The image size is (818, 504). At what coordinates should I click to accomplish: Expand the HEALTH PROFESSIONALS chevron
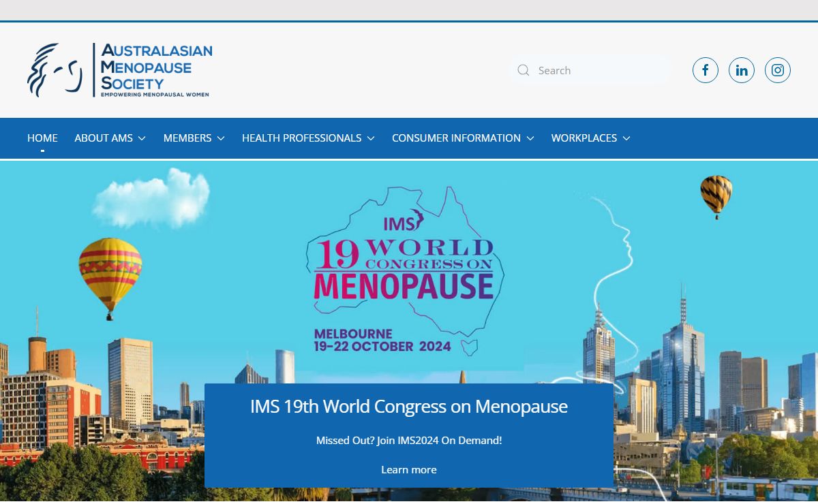pos(371,138)
